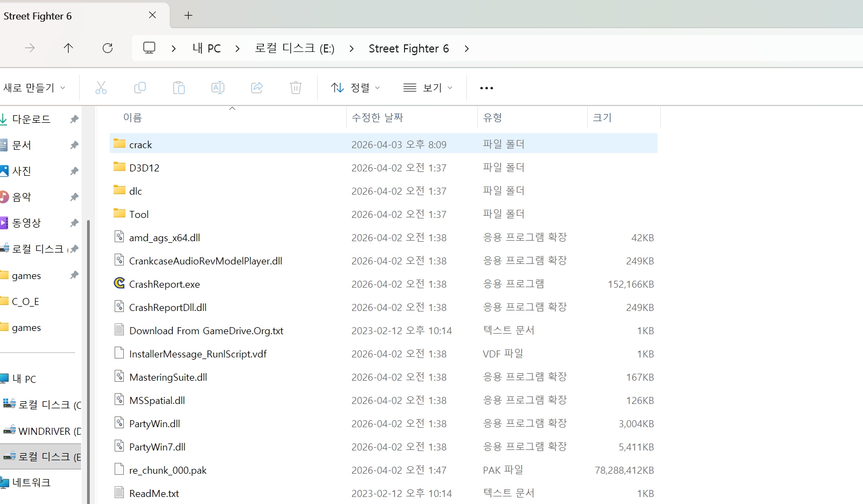Open the 정렬 sort dropdown
The height and width of the screenshot is (504, 863).
(355, 88)
